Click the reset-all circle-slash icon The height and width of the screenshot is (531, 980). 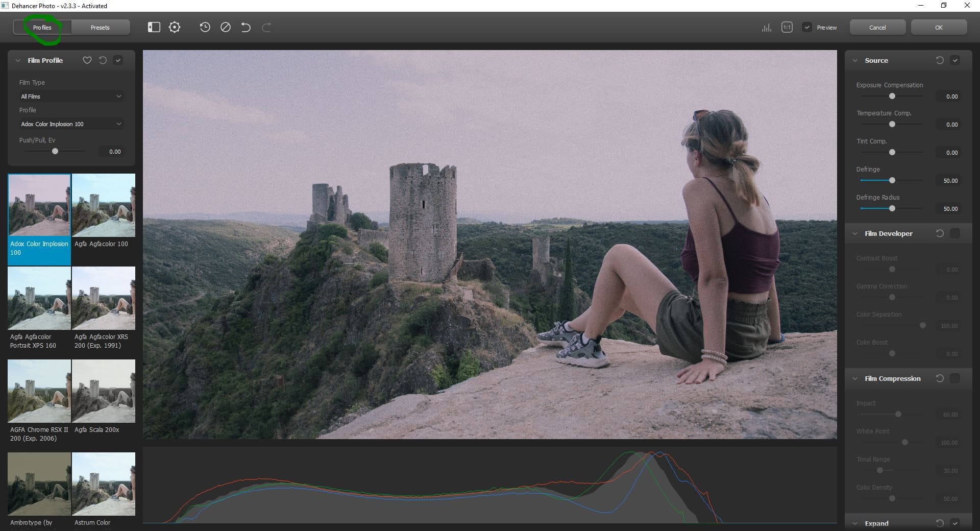(x=226, y=28)
